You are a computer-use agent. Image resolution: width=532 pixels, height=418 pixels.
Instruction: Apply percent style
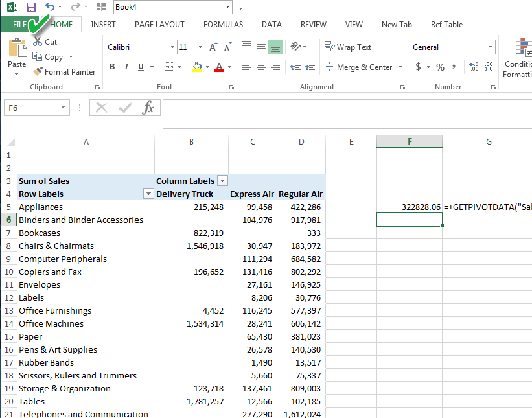[440, 67]
